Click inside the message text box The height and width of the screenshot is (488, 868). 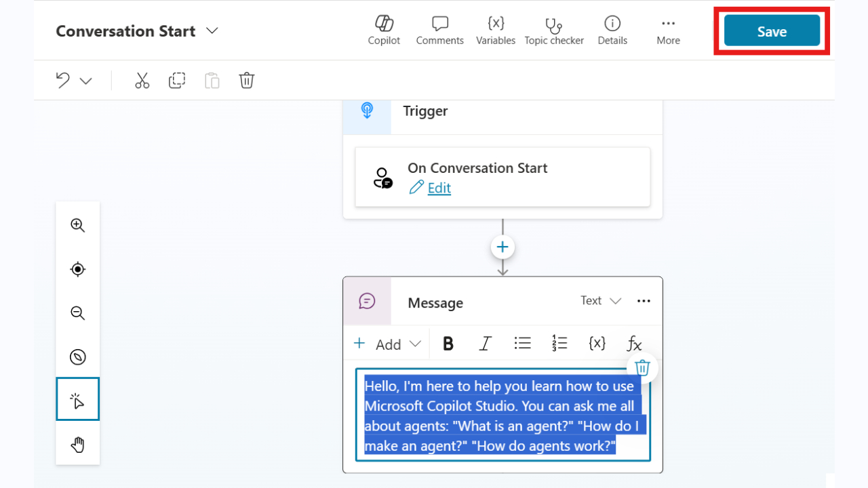(502, 415)
